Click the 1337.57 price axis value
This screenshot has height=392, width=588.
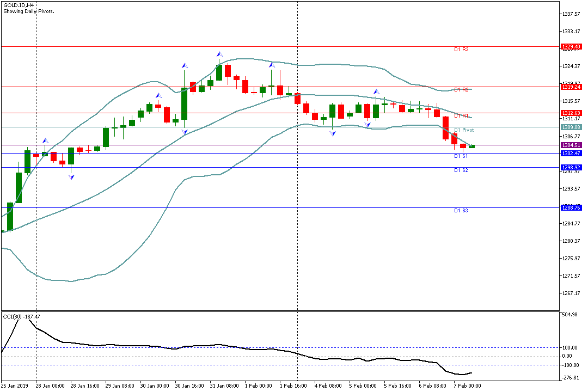[571, 14]
